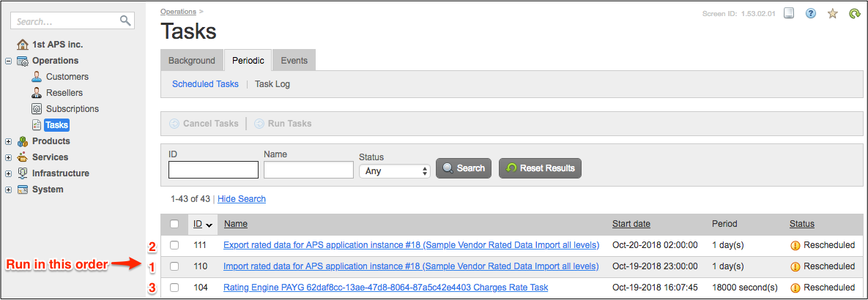
Task: Click the Customers icon in navigation tree
Action: [37, 77]
